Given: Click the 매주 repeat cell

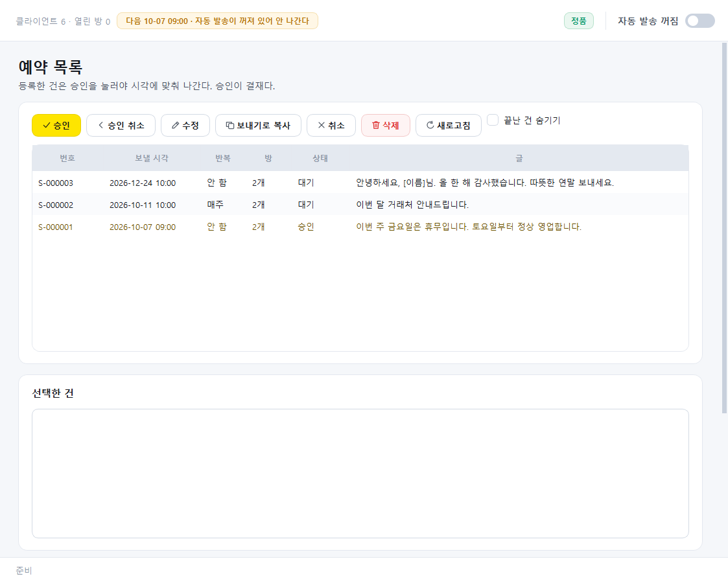Looking at the screenshot, I should tap(215, 205).
